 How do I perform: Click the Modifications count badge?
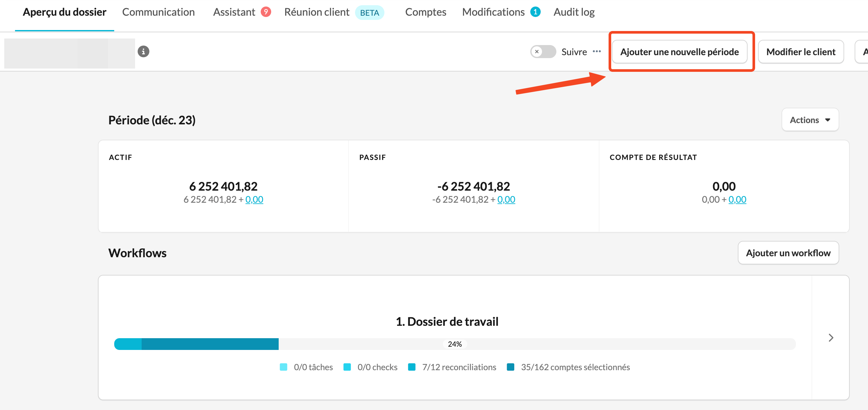tap(535, 12)
